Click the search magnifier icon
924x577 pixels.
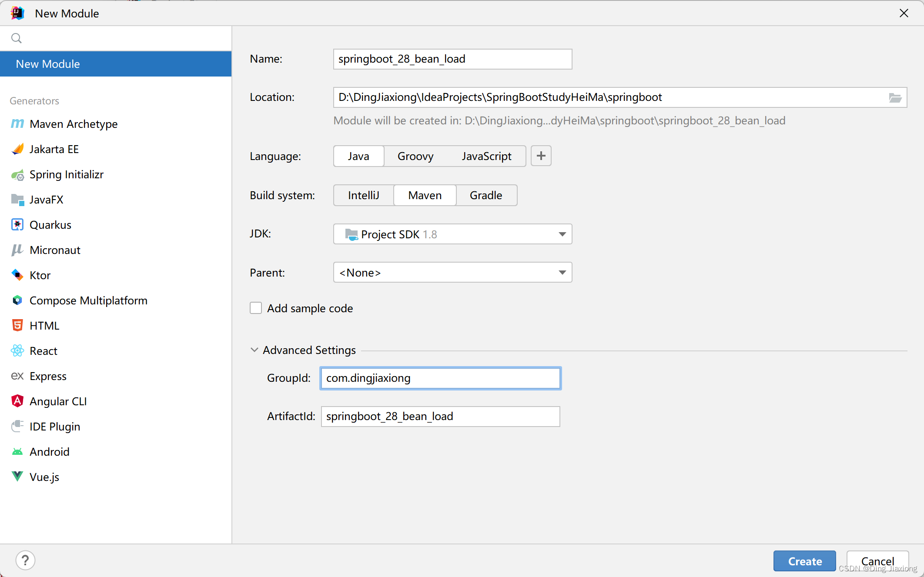coord(17,38)
